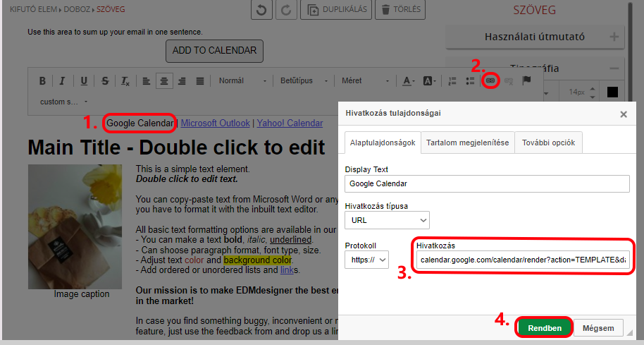Justify the text alignment

[200, 81]
